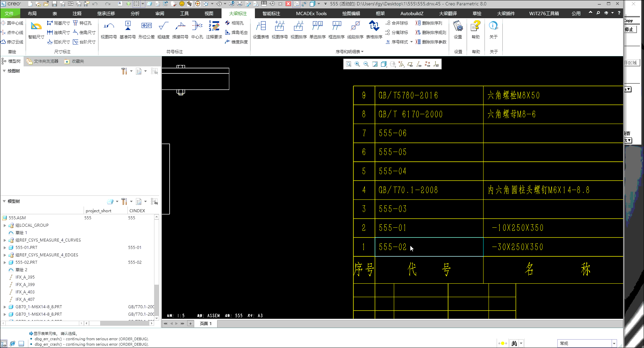This screenshot has width=644, height=348.
Task: Click the 视图符号 view symbol tool
Action: coord(109,30)
